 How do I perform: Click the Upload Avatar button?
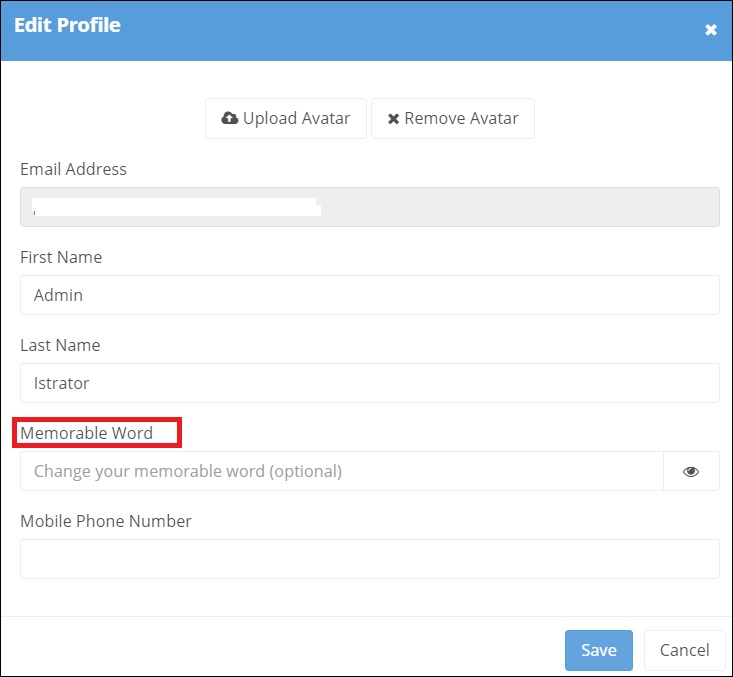coord(286,118)
